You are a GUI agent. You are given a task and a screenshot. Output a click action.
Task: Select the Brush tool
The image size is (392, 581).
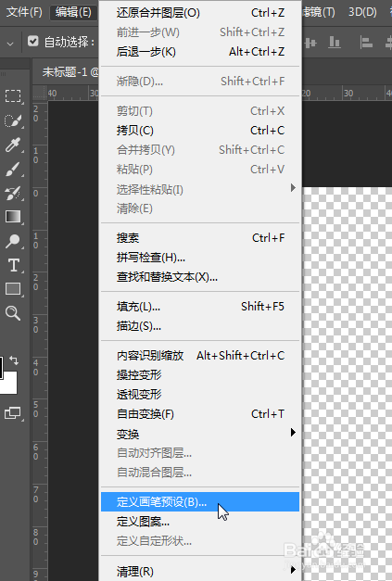(x=13, y=169)
